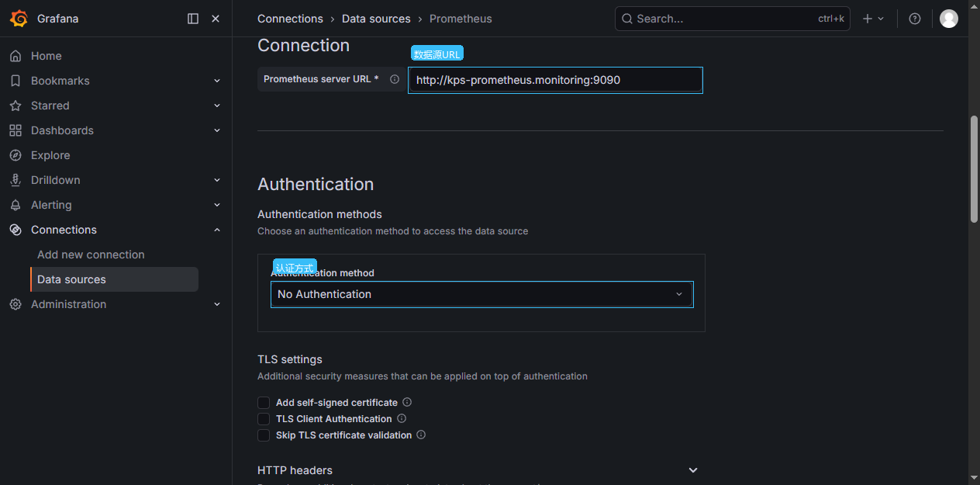Expand the Drilldown section chevron

pos(217,180)
